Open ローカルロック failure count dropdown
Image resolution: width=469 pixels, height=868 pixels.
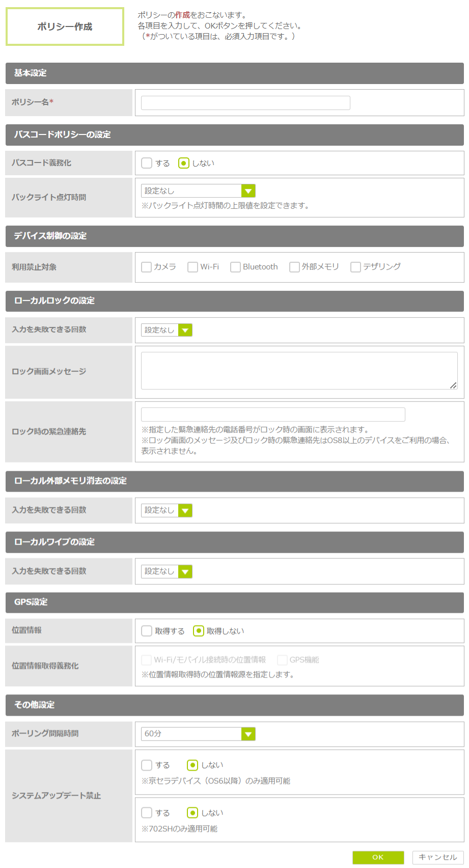[x=167, y=331]
